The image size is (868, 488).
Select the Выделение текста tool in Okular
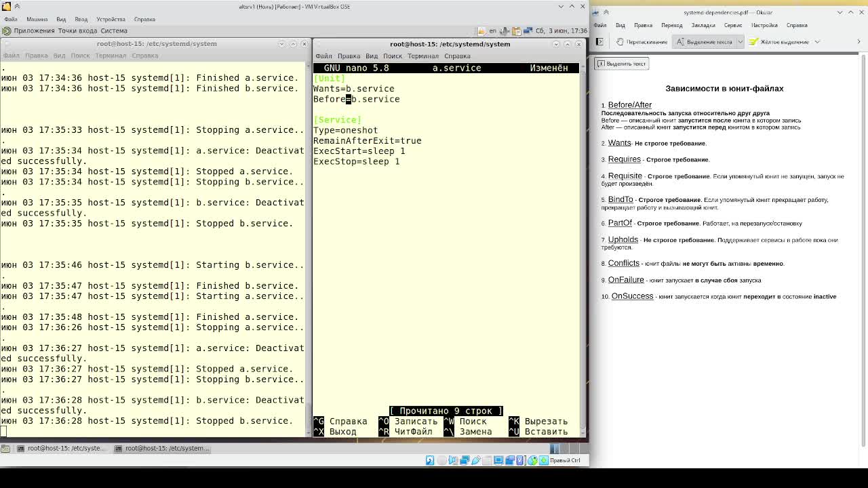[705, 41]
